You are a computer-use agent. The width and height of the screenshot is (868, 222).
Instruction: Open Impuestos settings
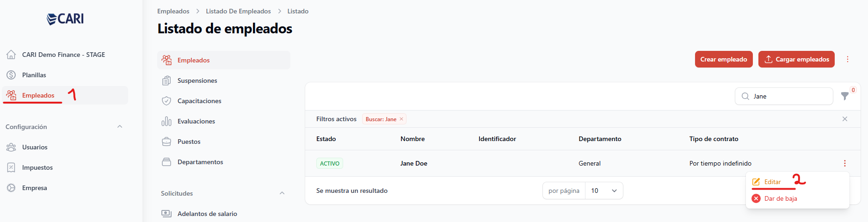[x=37, y=167]
